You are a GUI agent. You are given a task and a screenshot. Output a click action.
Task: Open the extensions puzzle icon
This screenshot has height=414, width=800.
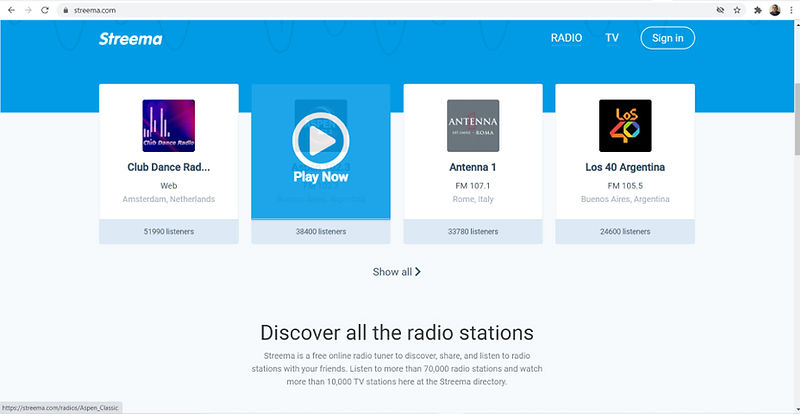pyautogui.click(x=758, y=10)
